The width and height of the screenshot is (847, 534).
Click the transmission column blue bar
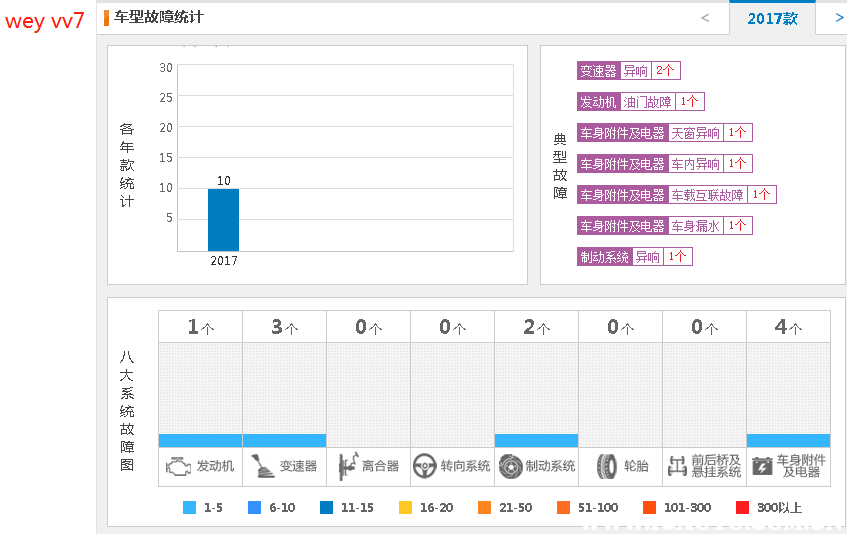285,441
